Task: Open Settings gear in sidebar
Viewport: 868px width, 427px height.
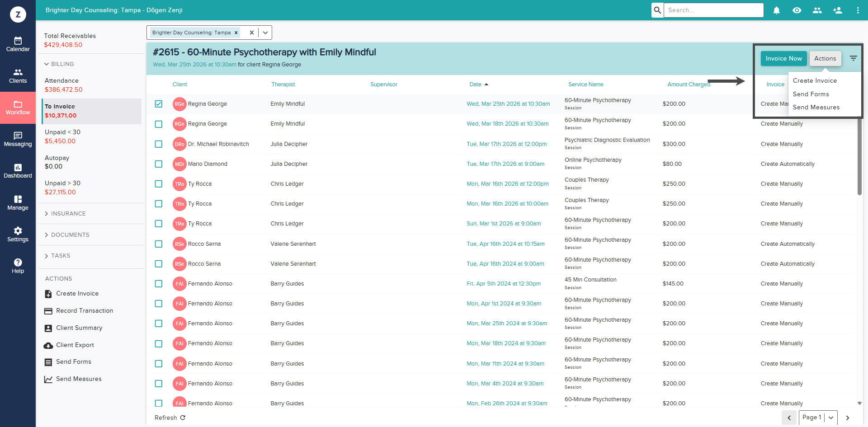Action: pos(18,231)
